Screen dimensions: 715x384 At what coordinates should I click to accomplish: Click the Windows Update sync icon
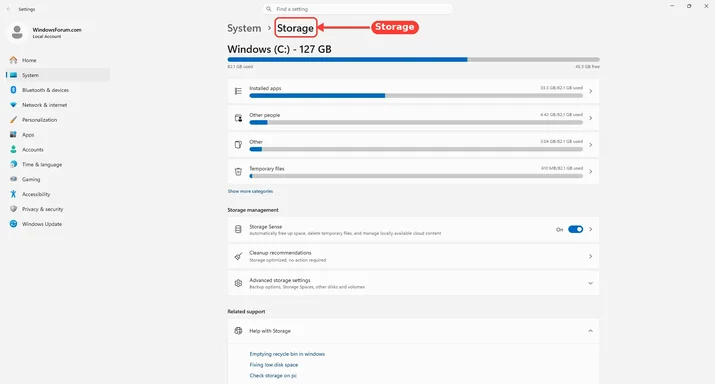click(x=13, y=224)
